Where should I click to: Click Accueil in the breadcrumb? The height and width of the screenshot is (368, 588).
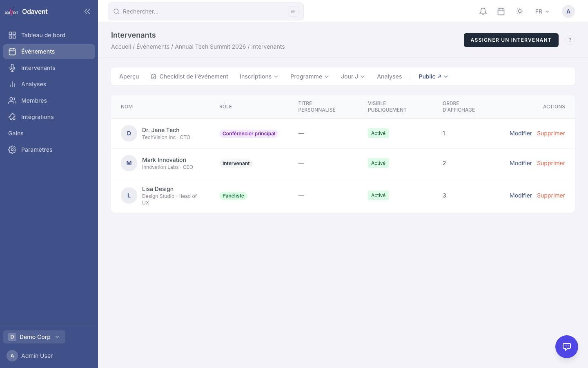click(x=121, y=47)
